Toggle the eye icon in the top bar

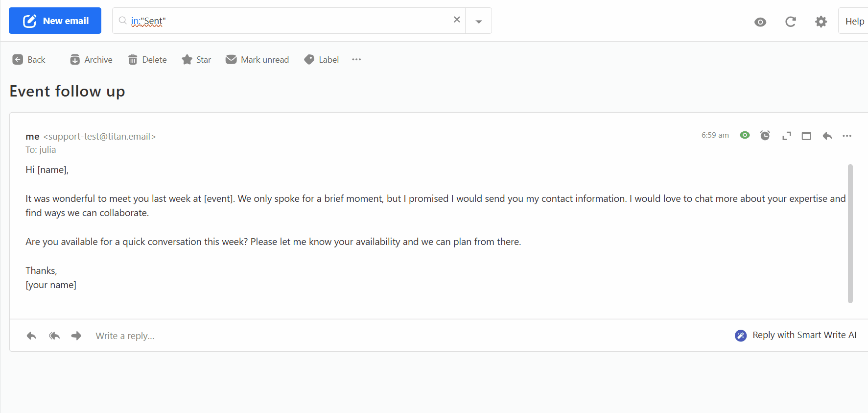pos(760,22)
